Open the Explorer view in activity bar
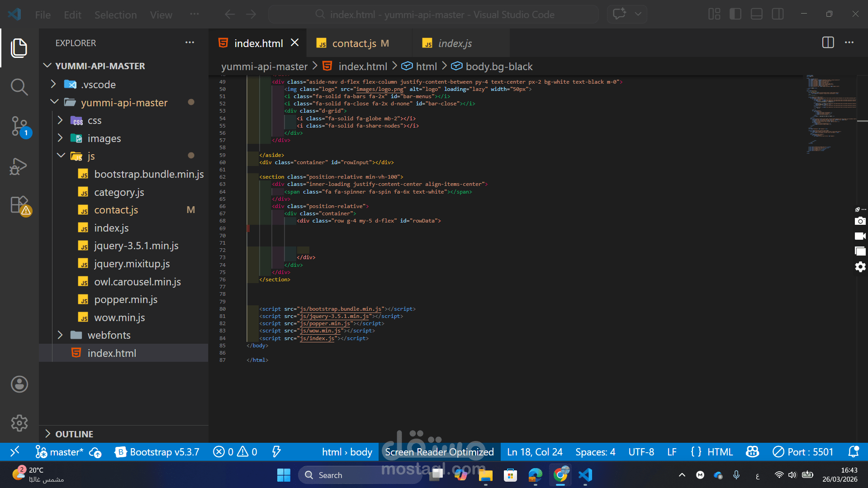The image size is (868, 488). 19,48
